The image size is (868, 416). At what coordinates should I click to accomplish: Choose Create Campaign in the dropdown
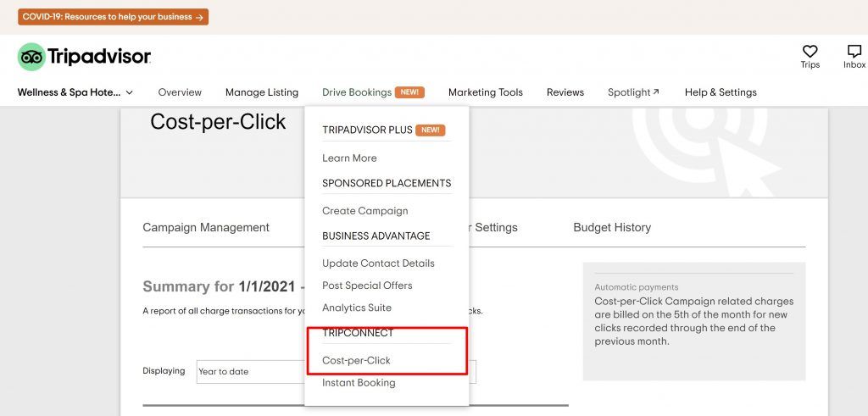tap(364, 211)
